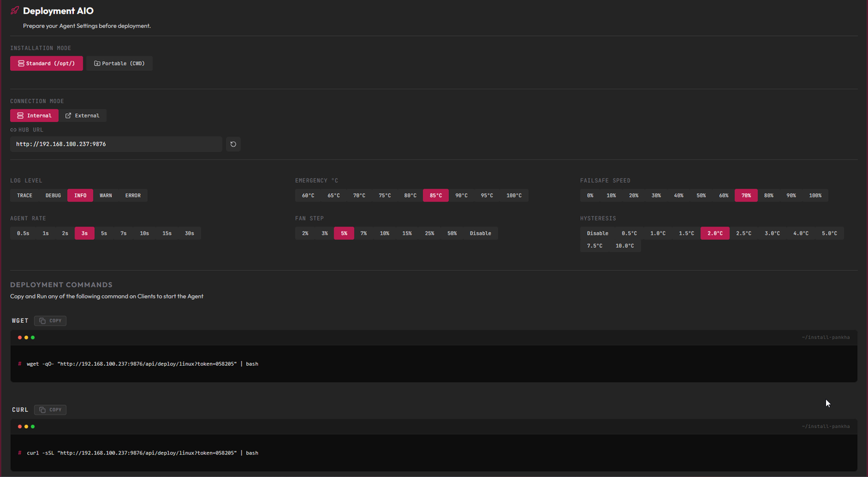Set failsafe speed to 20%
Image resolution: width=868 pixels, height=477 pixels.
click(633, 195)
